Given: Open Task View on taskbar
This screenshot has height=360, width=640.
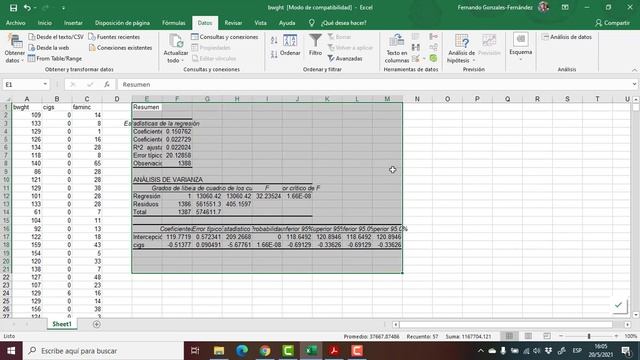Looking at the screenshot, I should tap(195, 351).
